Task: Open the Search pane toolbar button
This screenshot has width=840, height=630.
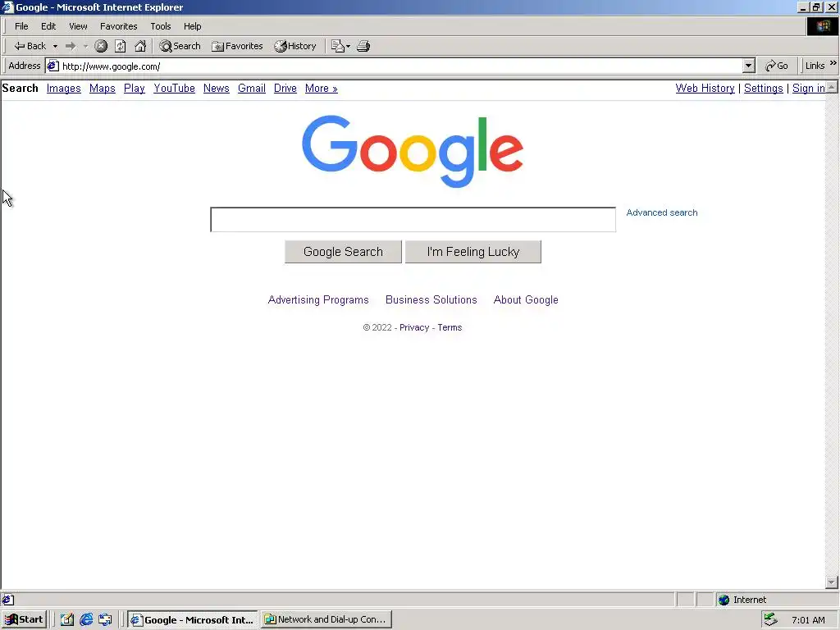Action: click(x=180, y=46)
